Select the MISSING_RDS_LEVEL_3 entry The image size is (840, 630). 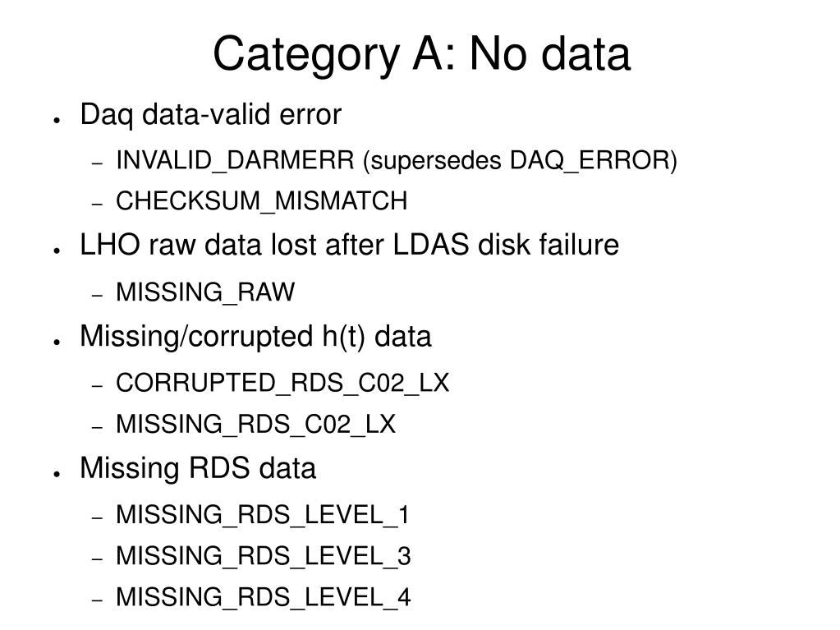[x=263, y=556]
